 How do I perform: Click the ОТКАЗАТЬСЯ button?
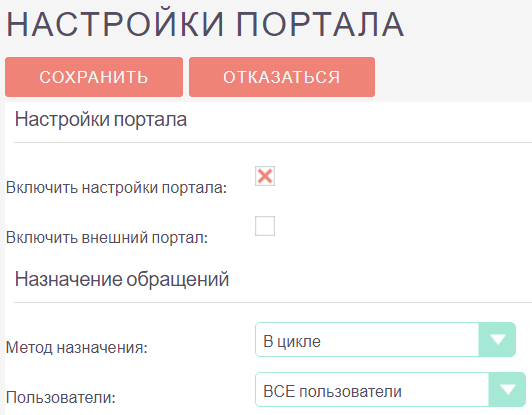click(x=282, y=77)
